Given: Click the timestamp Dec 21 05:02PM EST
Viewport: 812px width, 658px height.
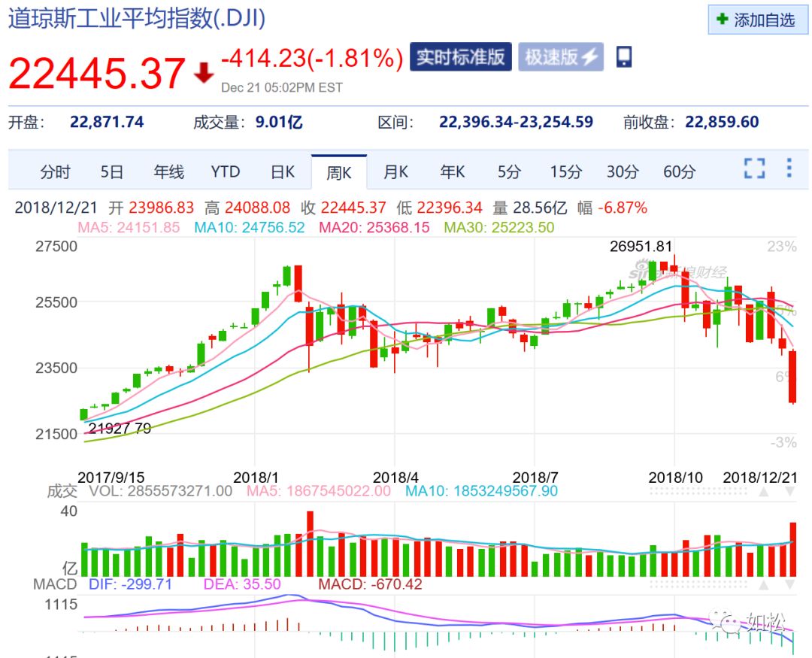Looking at the screenshot, I should [x=282, y=87].
